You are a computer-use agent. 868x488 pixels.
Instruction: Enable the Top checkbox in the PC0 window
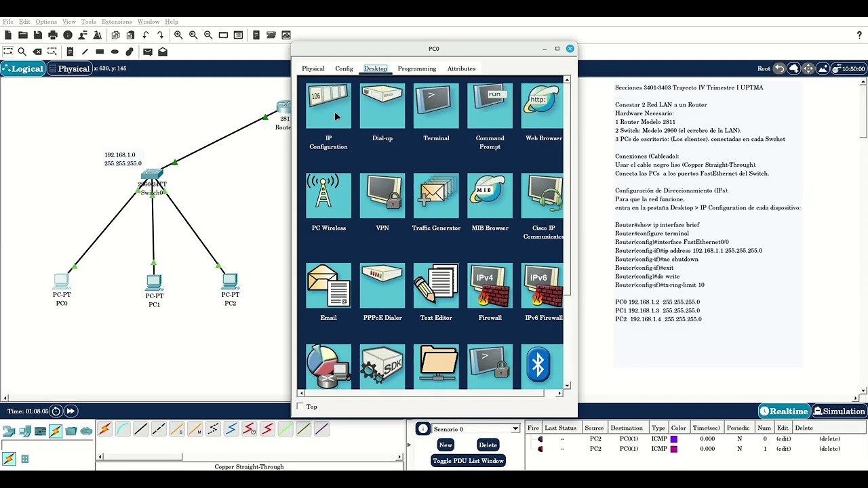pyautogui.click(x=300, y=406)
